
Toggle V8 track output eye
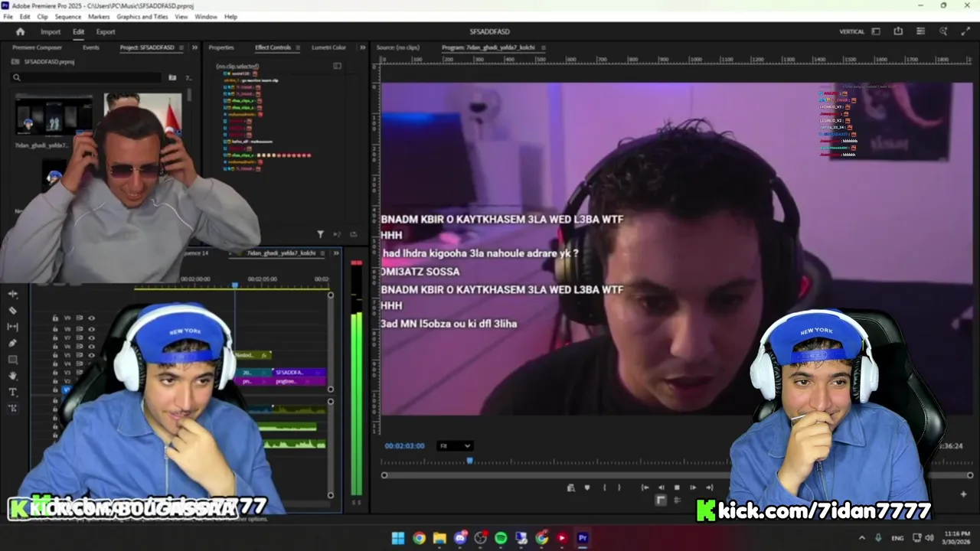point(91,329)
